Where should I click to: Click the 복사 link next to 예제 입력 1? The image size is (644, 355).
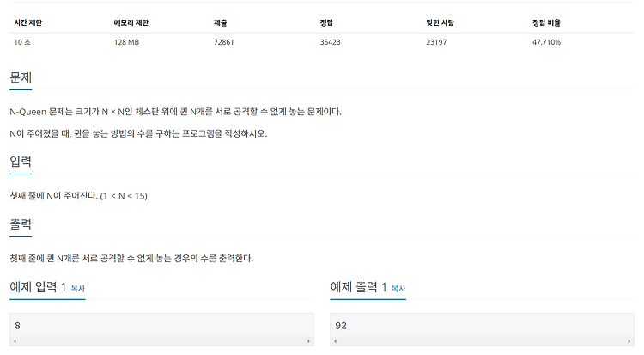pos(77,288)
